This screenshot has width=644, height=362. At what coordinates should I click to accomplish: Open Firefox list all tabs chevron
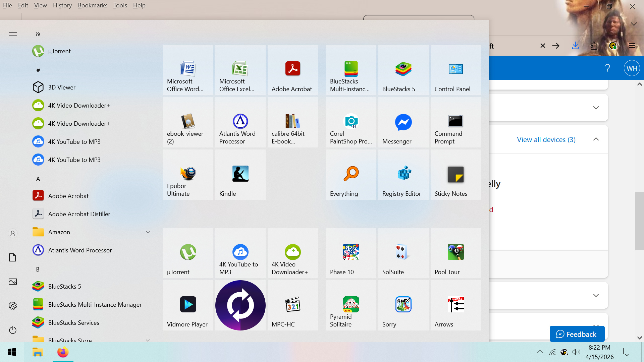coord(634,24)
